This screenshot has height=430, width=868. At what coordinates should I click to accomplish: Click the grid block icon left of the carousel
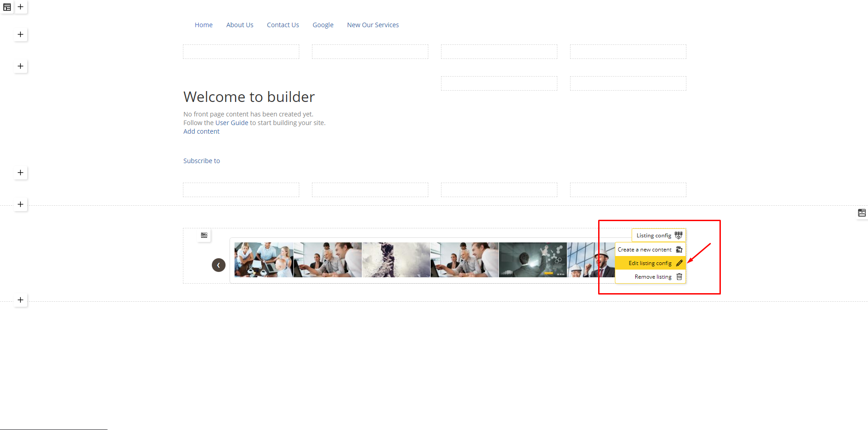[204, 235]
